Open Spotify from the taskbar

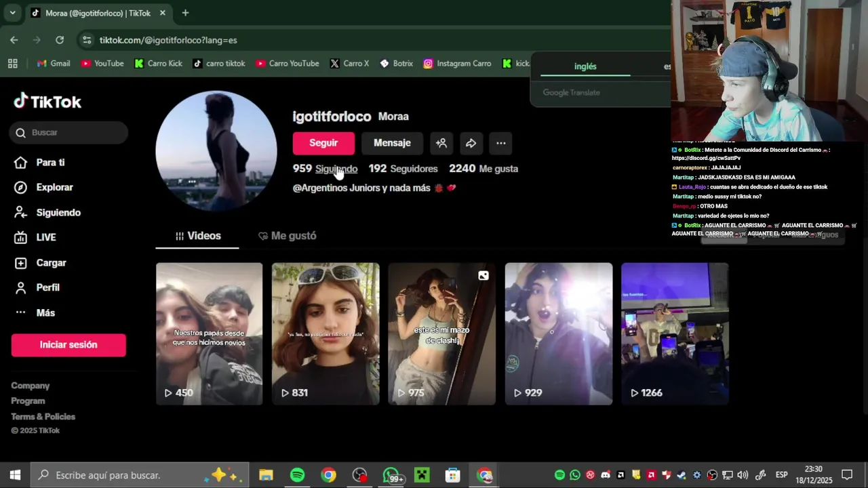pyautogui.click(x=297, y=475)
